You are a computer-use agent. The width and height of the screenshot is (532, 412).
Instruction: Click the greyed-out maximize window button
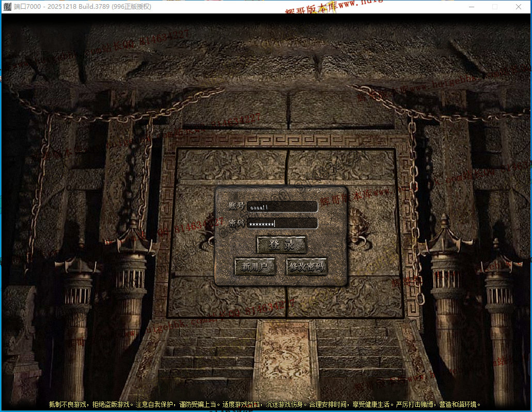pyautogui.click(x=495, y=7)
